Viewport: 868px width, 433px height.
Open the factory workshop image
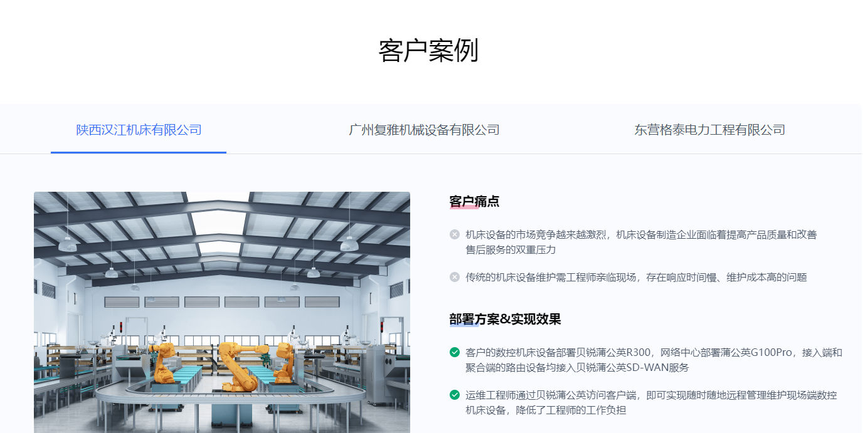[x=222, y=312]
